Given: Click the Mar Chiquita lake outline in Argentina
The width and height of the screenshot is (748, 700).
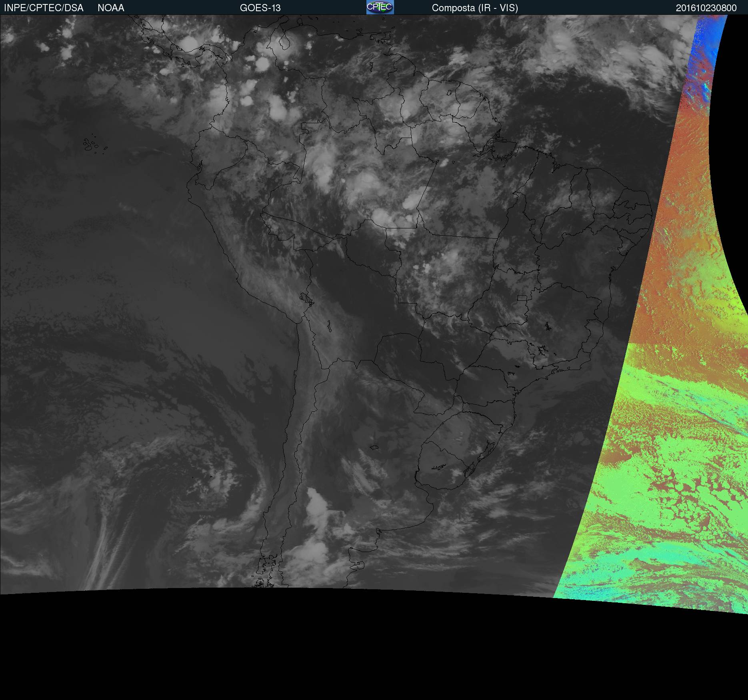Looking at the screenshot, I should (374, 447).
